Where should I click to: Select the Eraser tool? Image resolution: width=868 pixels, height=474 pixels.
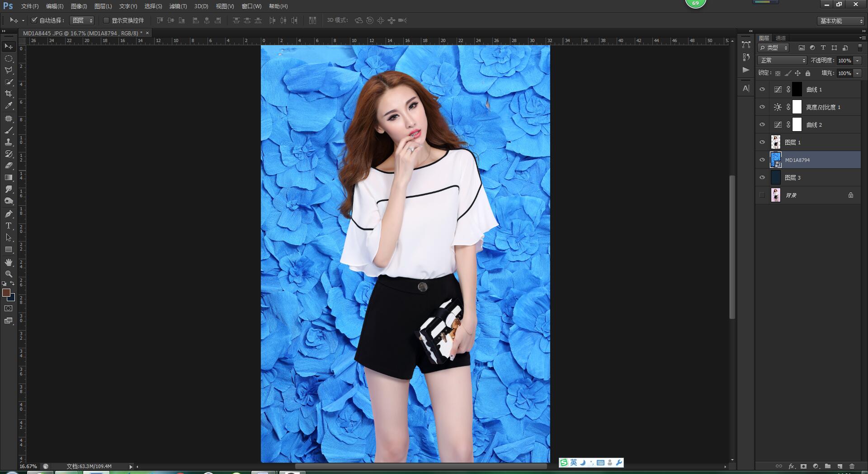pos(9,166)
